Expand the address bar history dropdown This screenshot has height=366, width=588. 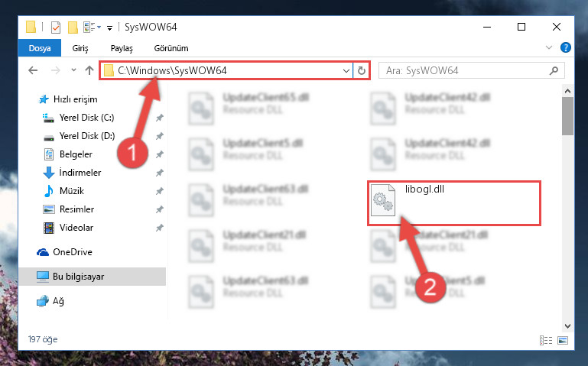coord(346,70)
